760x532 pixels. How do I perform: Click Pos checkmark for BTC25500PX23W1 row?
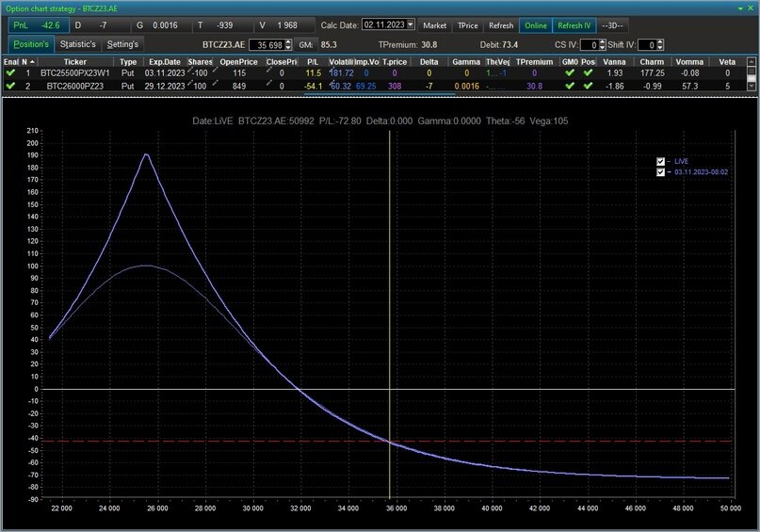[588, 73]
